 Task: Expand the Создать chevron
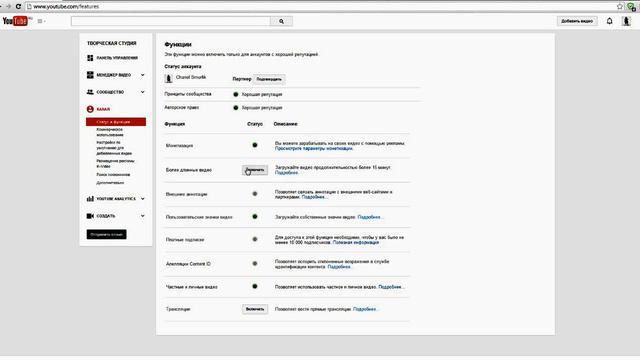click(142, 216)
